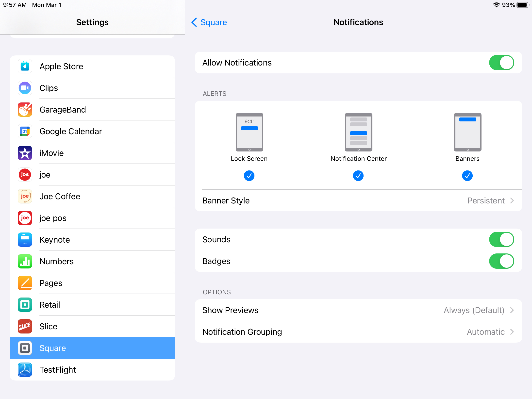The height and width of the screenshot is (399, 532).
Task: Open the Show Previews row
Action: pyautogui.click(x=358, y=310)
